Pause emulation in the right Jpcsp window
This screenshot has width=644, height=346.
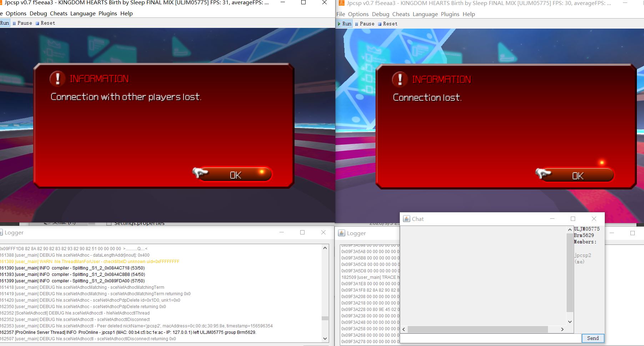(364, 24)
